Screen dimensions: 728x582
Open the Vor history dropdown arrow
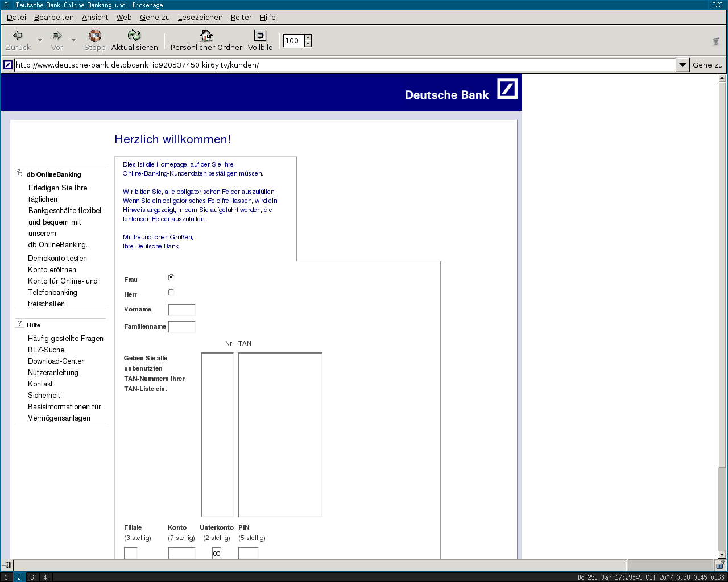coord(73,40)
